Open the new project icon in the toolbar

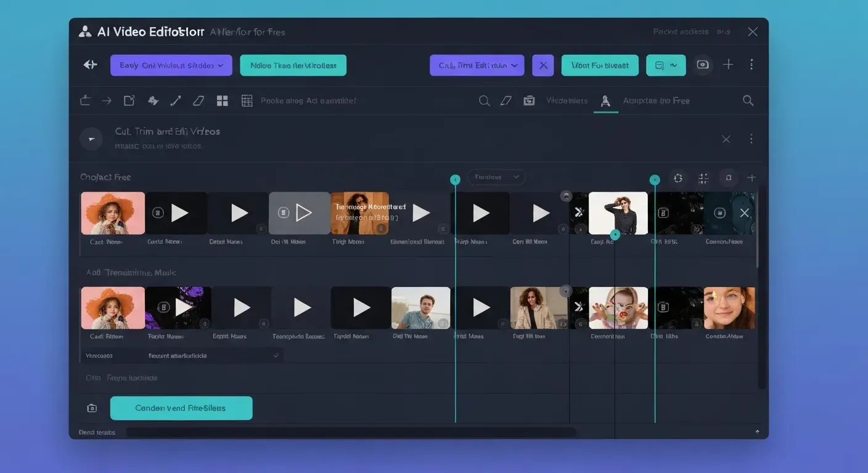129,100
